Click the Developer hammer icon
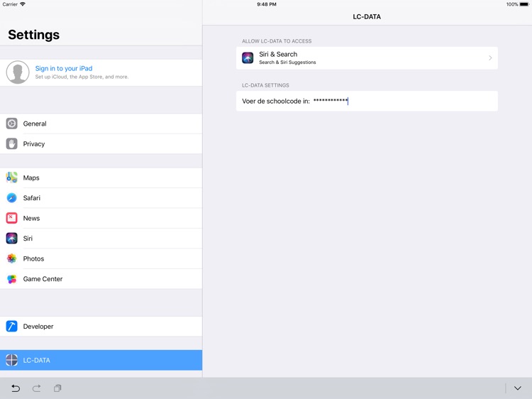Viewport: 532px width, 399px height. tap(11, 327)
